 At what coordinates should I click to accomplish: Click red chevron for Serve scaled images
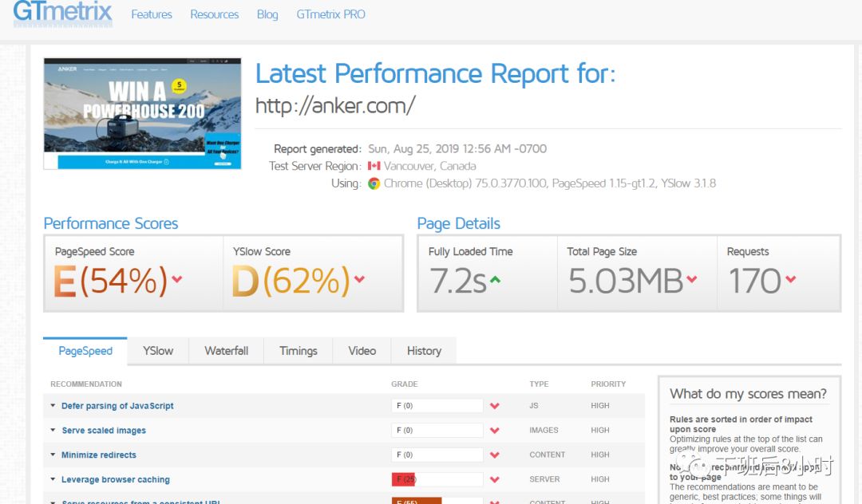pyautogui.click(x=495, y=431)
